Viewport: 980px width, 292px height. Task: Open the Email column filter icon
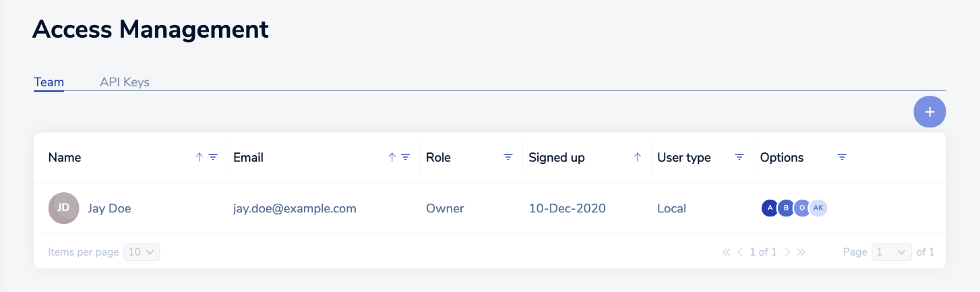point(406,157)
